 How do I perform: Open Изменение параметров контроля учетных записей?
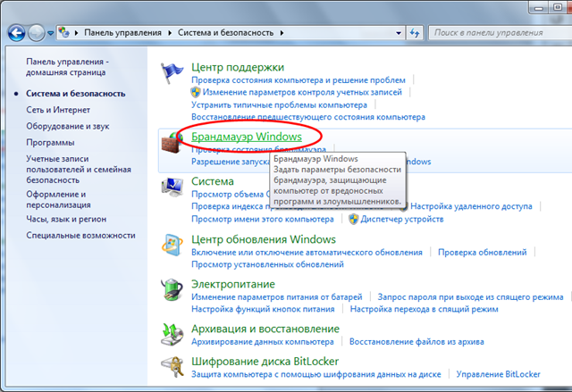tap(302, 92)
